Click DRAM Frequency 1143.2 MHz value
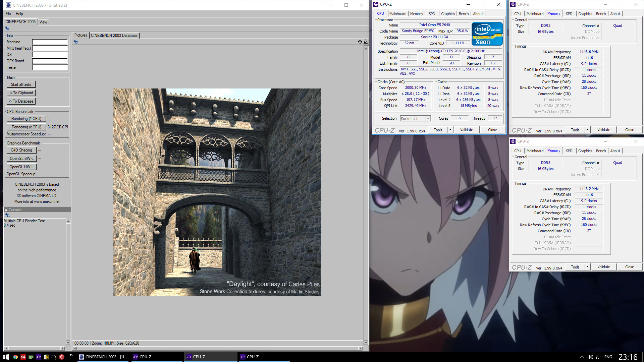Screen dimensions: 644x362 (x=589, y=189)
